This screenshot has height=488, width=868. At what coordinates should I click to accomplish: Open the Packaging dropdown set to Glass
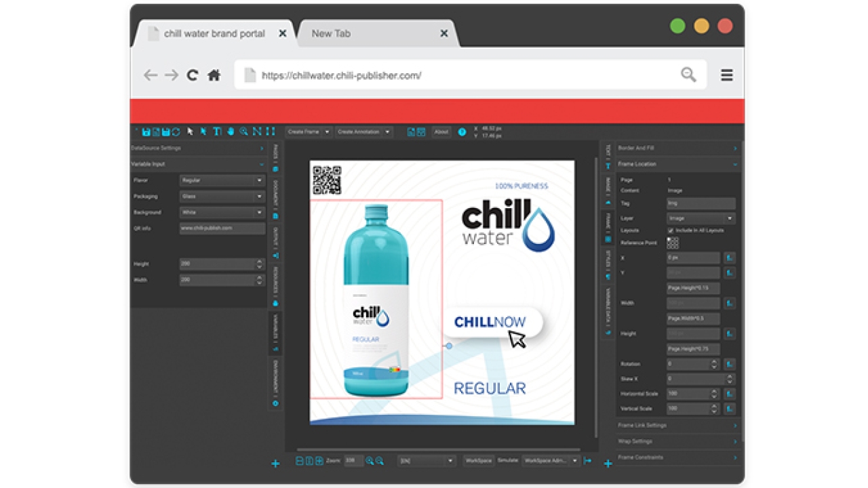click(x=222, y=197)
